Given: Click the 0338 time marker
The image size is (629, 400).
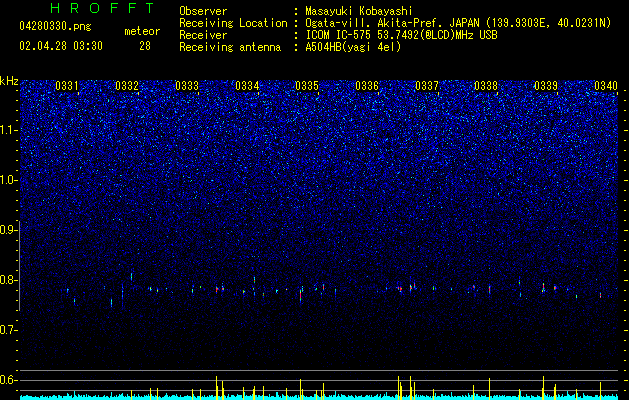Looking at the screenshot, I should (x=486, y=86).
